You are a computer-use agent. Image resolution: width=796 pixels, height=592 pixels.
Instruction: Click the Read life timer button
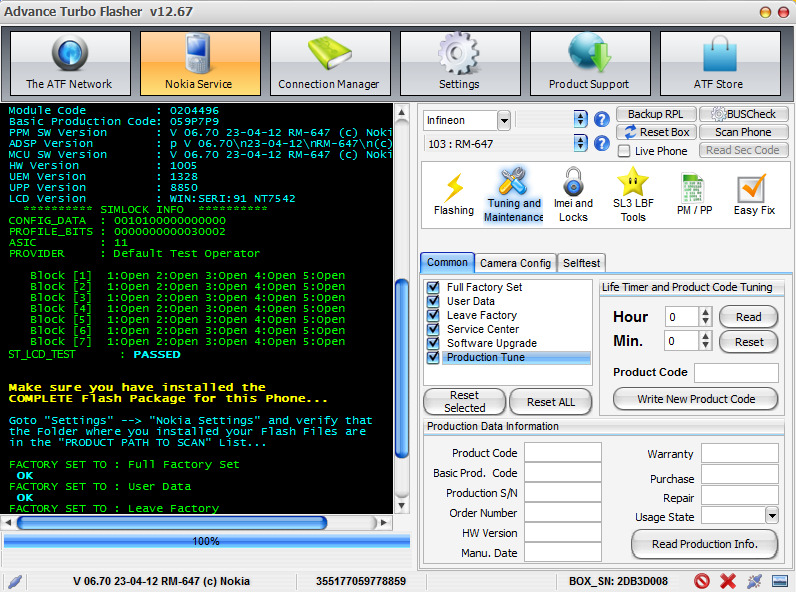pyautogui.click(x=749, y=317)
